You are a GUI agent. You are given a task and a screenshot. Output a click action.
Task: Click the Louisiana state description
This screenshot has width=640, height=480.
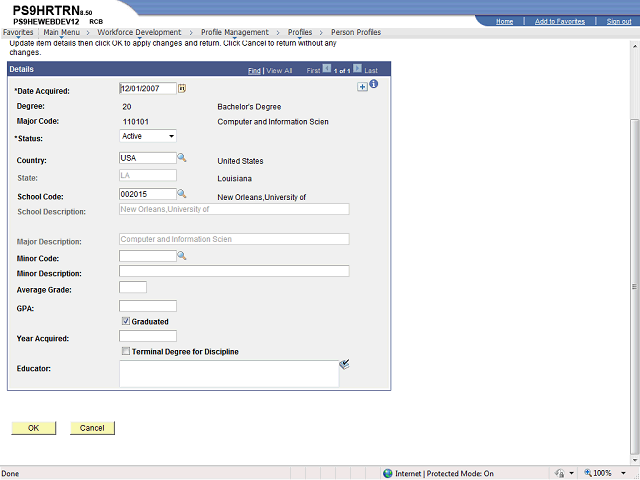coord(234,179)
